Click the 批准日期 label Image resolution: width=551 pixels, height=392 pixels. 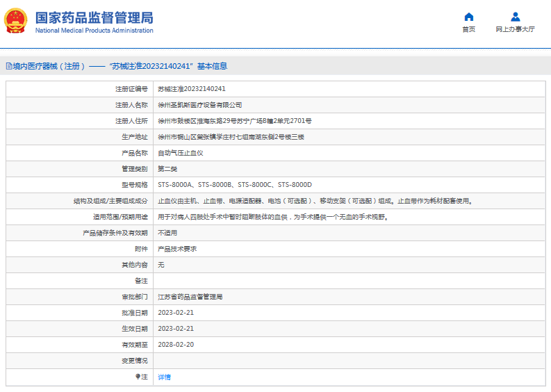pos(135,313)
